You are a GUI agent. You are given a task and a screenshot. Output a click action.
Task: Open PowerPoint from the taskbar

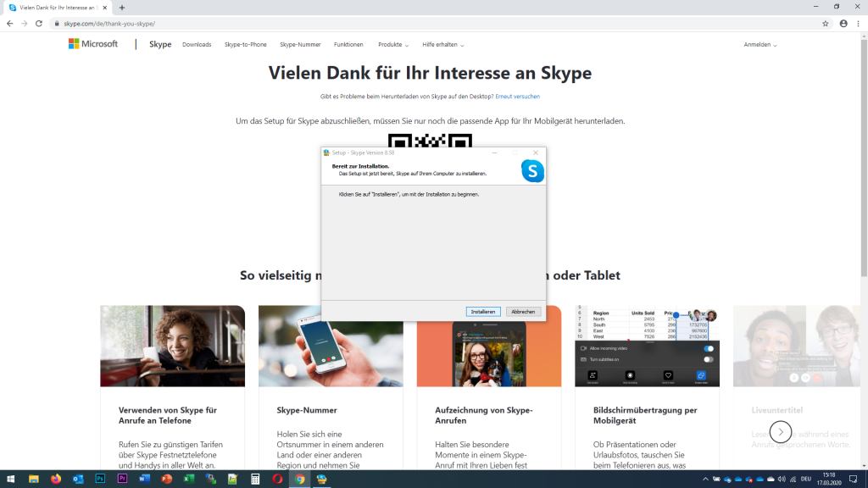click(x=167, y=480)
